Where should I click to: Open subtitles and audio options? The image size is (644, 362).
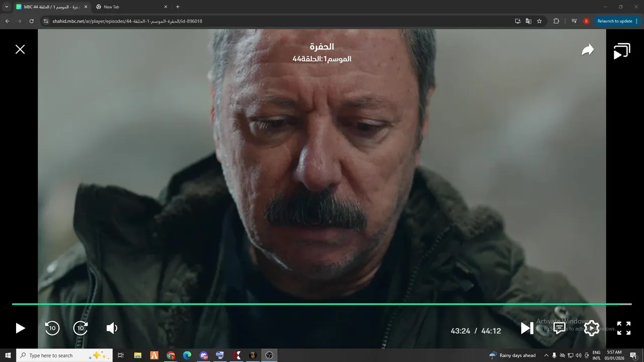click(x=559, y=328)
